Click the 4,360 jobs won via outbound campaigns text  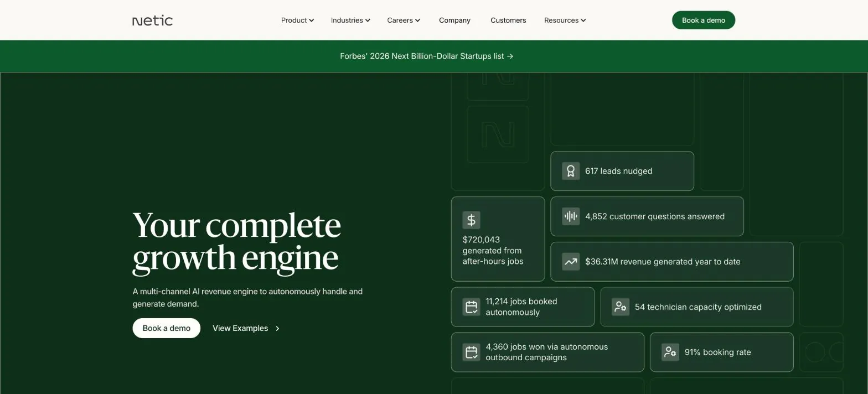[546, 352]
